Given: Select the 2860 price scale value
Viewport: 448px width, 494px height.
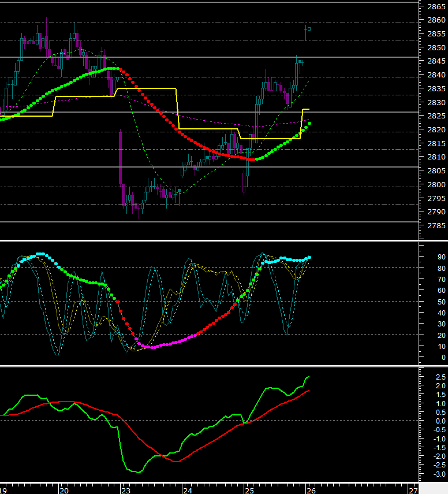Looking at the screenshot, I should (436, 20).
